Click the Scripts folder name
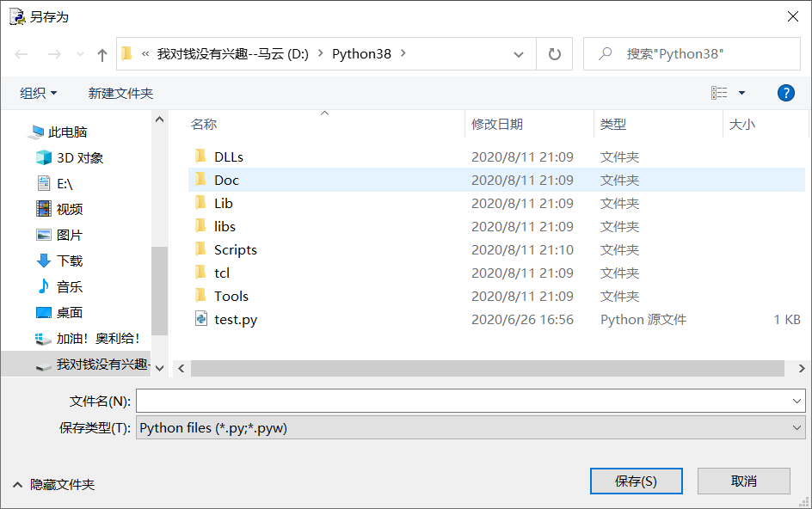The width and height of the screenshot is (812, 509). 236,250
